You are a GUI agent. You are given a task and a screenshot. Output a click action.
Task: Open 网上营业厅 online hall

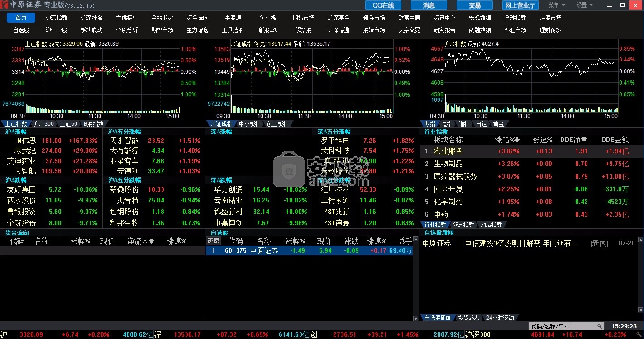[x=520, y=5]
